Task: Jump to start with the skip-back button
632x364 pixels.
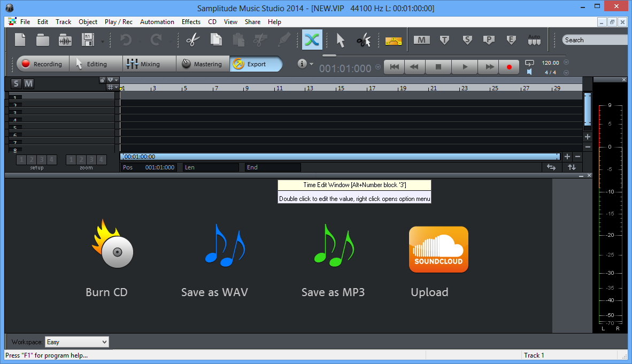Action: [394, 67]
